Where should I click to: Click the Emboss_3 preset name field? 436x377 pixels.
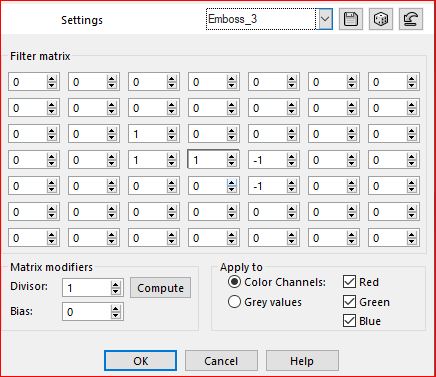pyautogui.click(x=261, y=19)
